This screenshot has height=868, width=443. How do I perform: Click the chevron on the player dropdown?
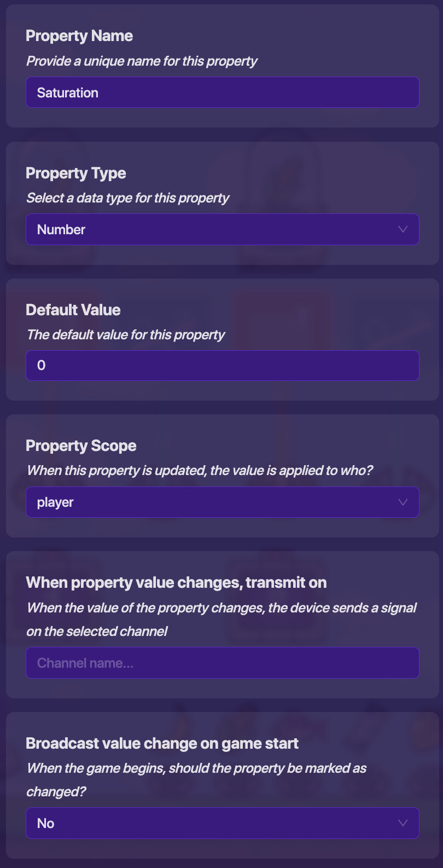point(403,502)
